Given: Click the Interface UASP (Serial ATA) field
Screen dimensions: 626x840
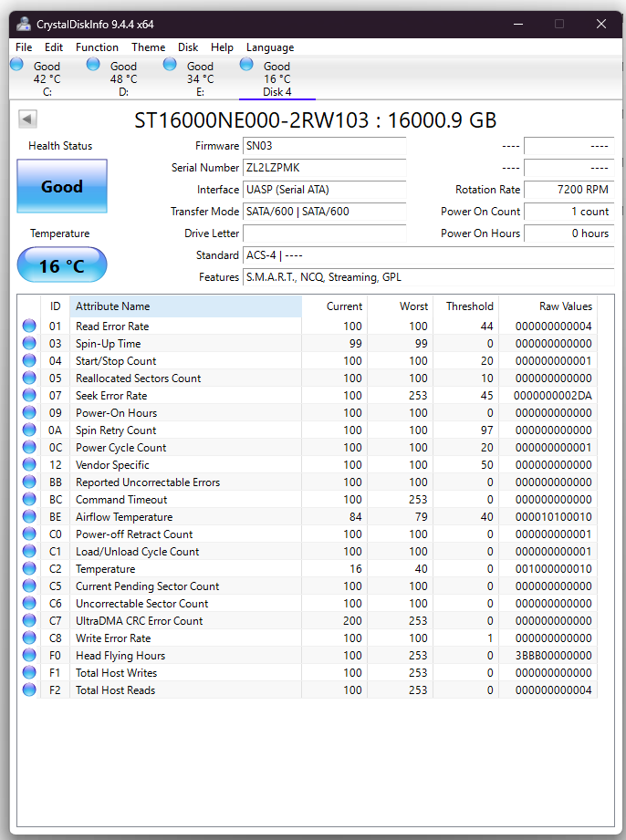Looking at the screenshot, I should click(325, 190).
